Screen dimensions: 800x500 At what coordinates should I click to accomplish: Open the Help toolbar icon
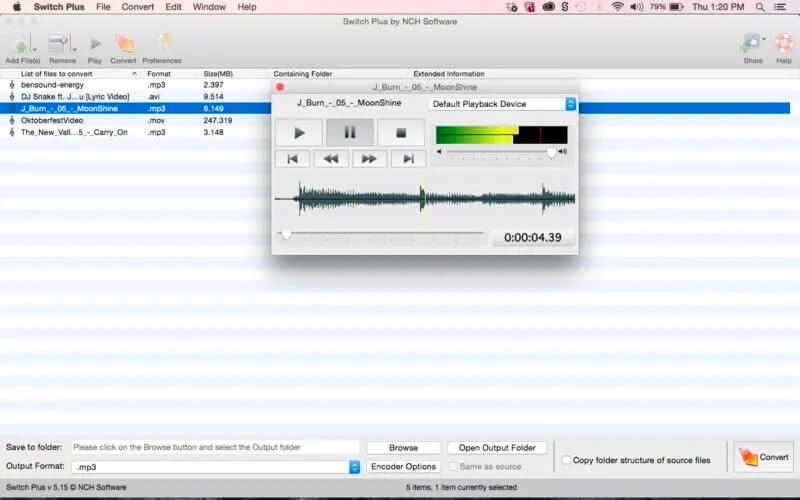[x=784, y=44]
